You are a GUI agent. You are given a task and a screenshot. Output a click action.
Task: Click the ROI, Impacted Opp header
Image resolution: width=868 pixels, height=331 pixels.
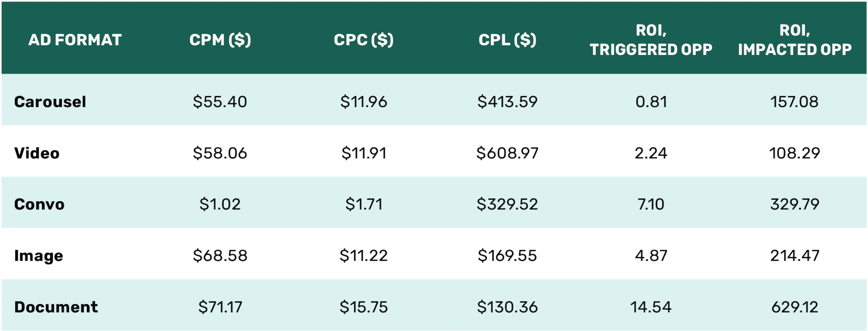point(795,40)
